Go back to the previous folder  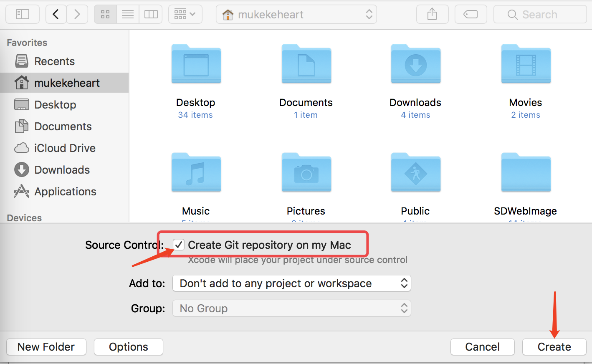pyautogui.click(x=56, y=15)
